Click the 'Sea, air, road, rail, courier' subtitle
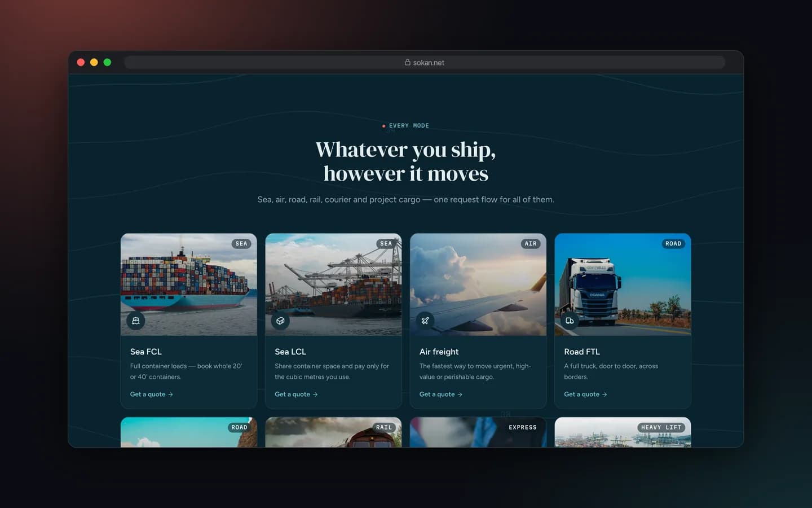Screen dimensions: 812x508 pos(406,200)
